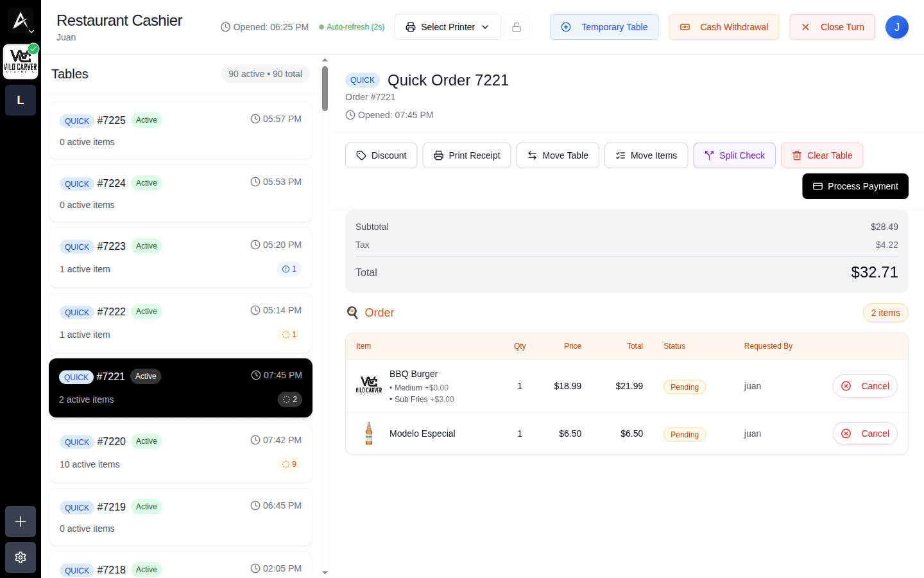Click the app logo chevron at top-left
The height and width of the screenshot is (578, 924).
[21, 21]
